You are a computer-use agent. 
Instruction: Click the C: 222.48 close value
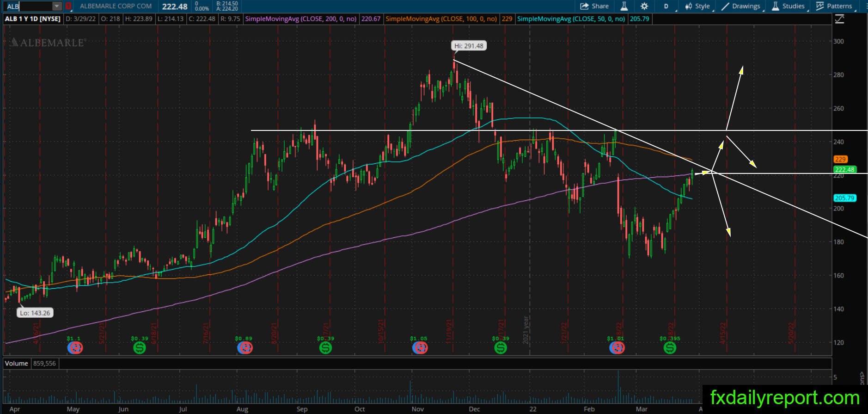(x=202, y=19)
